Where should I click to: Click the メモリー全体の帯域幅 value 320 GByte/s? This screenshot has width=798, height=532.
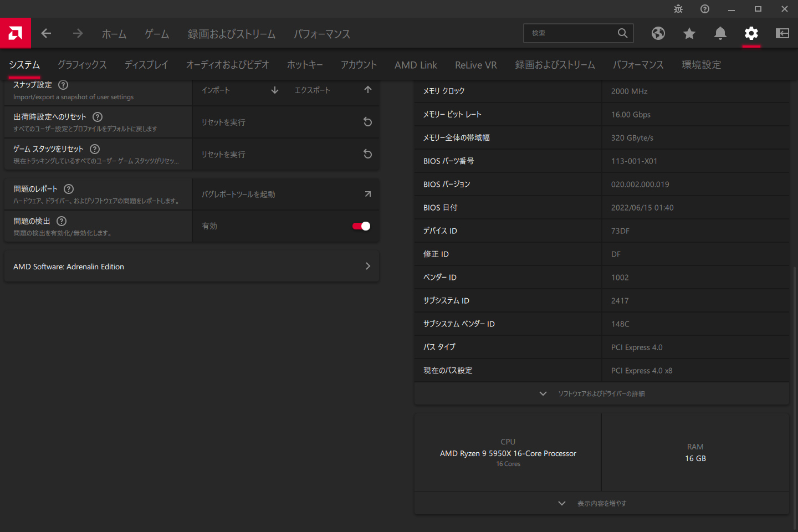pos(632,138)
